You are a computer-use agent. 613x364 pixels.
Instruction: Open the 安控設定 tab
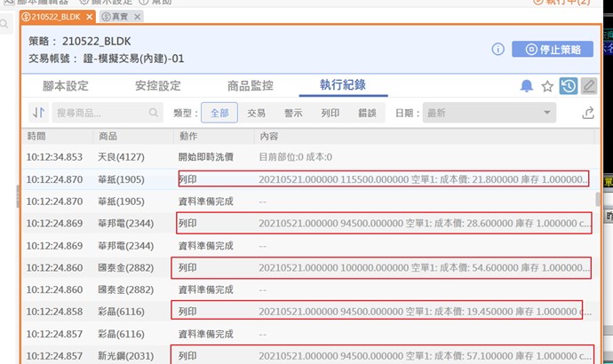point(158,86)
